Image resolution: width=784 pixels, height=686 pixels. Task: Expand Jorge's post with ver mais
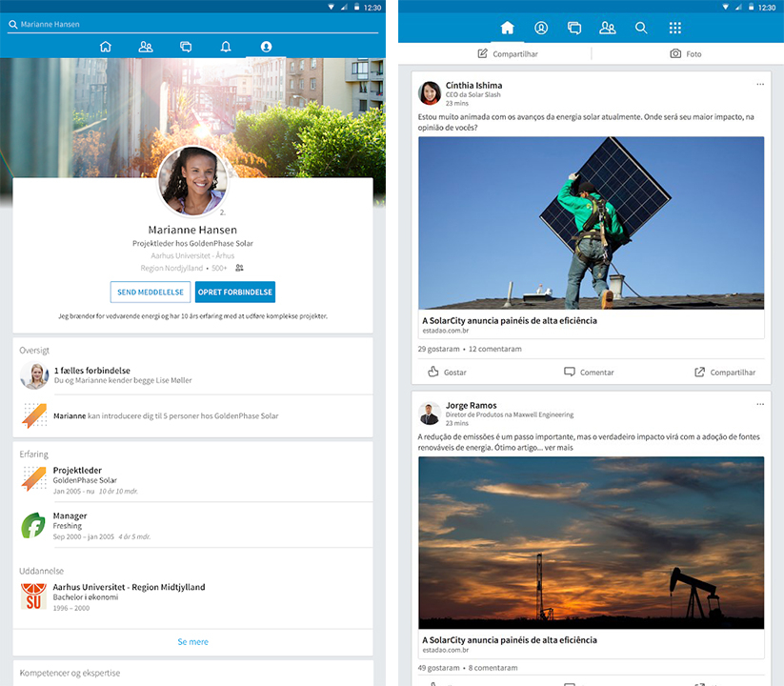[559, 448]
